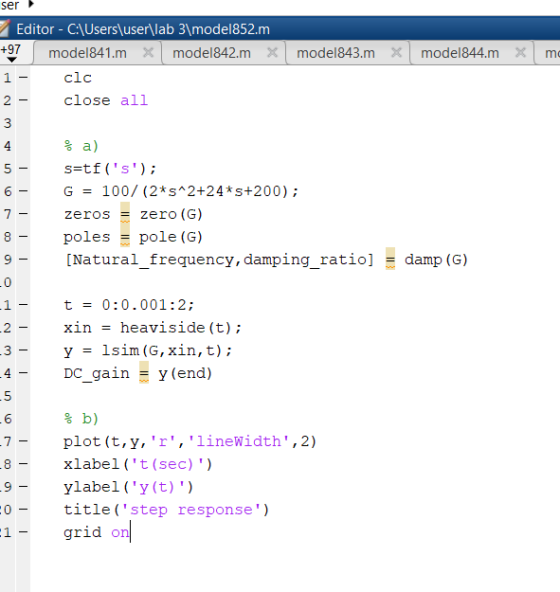Click the warning equals sign after DC_gain
The width and height of the screenshot is (560, 592).
144,373
